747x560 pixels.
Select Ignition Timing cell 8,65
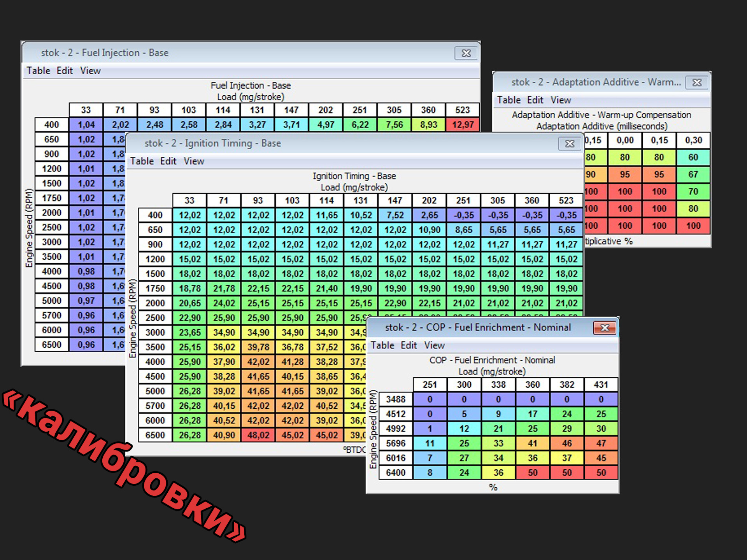pos(463,230)
